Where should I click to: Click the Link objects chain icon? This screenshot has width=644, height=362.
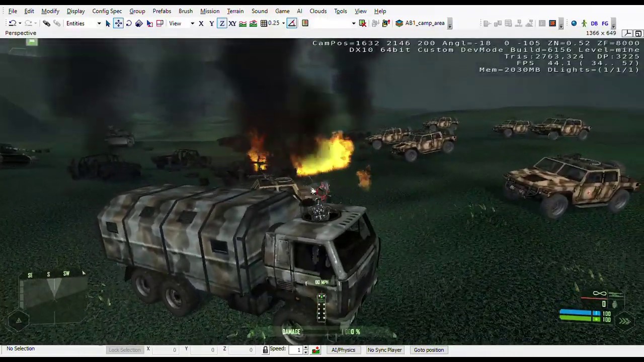pos(46,23)
